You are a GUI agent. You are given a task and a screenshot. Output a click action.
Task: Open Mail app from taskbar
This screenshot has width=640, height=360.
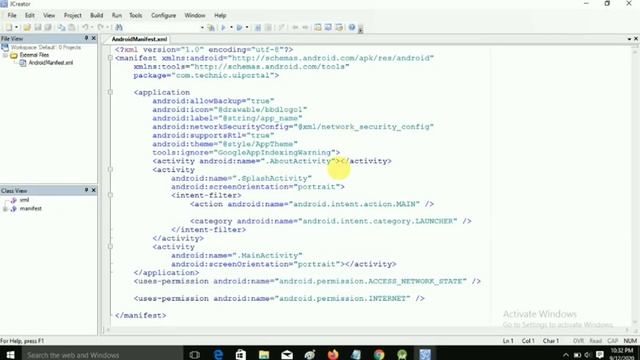click(x=287, y=354)
